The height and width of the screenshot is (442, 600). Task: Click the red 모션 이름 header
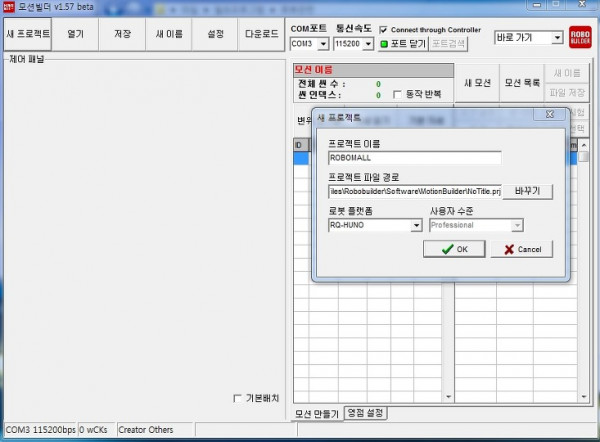click(x=373, y=70)
